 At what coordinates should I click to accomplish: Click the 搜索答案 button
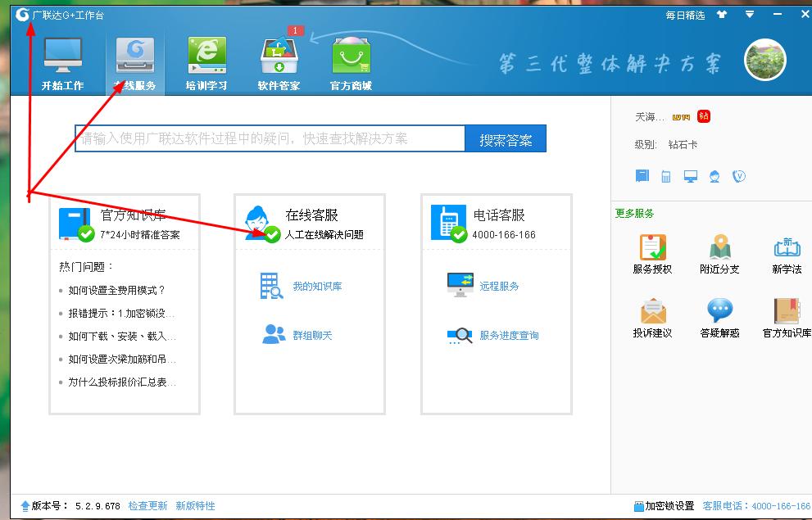[506, 138]
